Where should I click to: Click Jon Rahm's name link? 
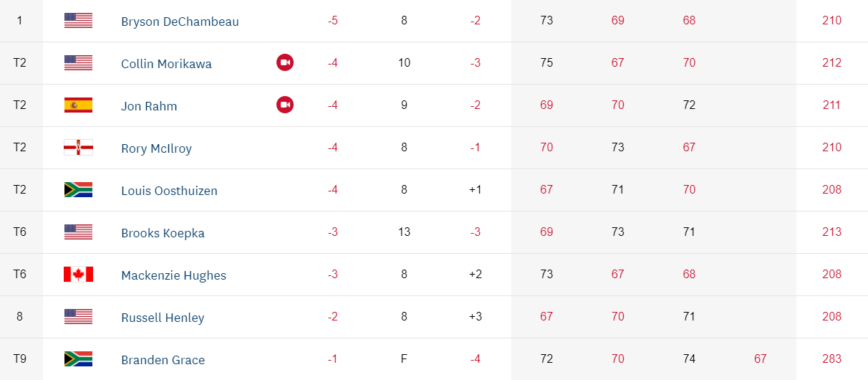[149, 106]
